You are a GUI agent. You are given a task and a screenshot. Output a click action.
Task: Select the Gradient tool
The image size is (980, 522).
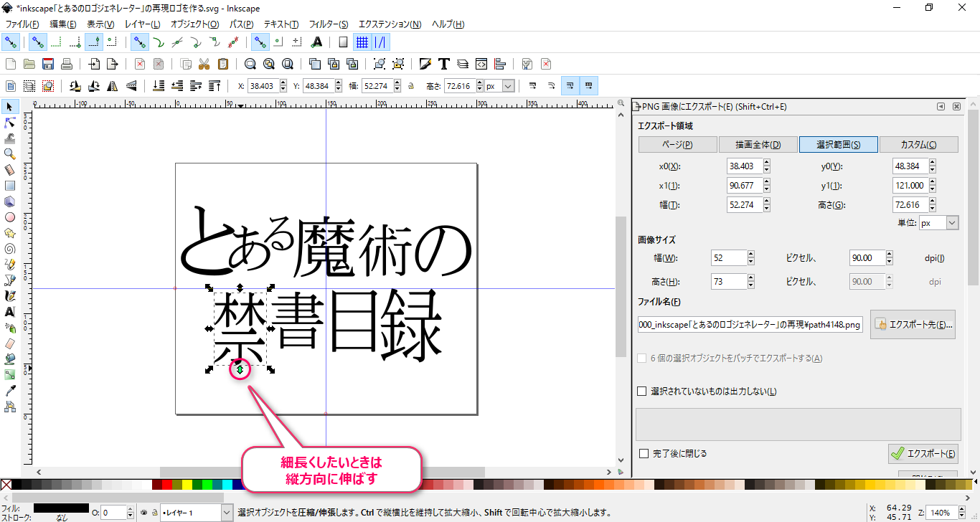point(10,375)
